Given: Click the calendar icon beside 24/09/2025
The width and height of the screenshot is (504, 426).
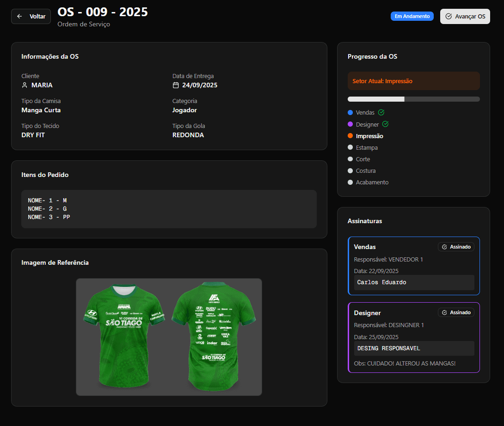Looking at the screenshot, I should 176,85.
